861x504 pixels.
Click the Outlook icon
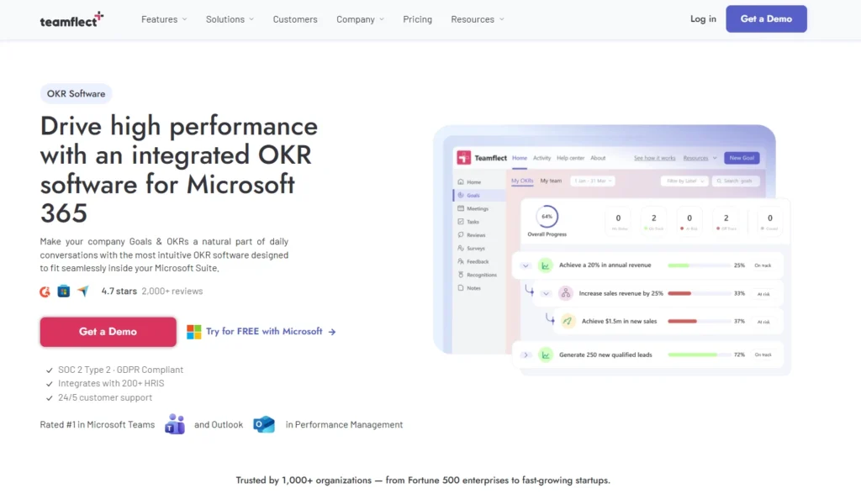[x=263, y=424]
